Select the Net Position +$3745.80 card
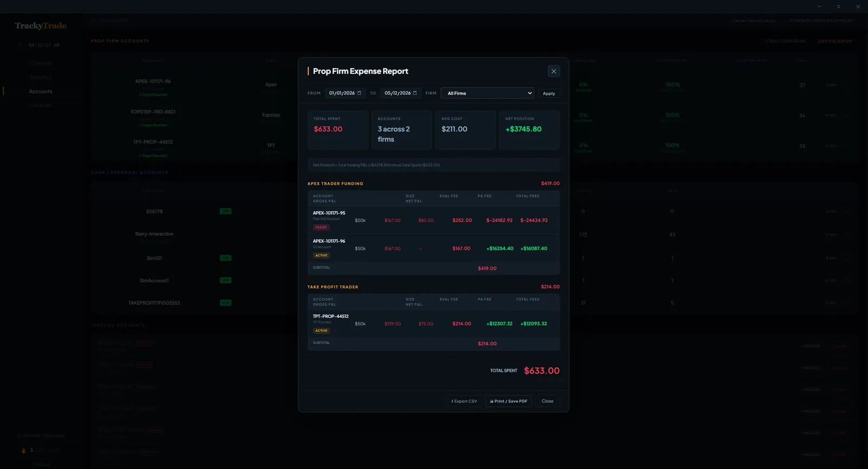The image size is (868, 469). (x=529, y=130)
